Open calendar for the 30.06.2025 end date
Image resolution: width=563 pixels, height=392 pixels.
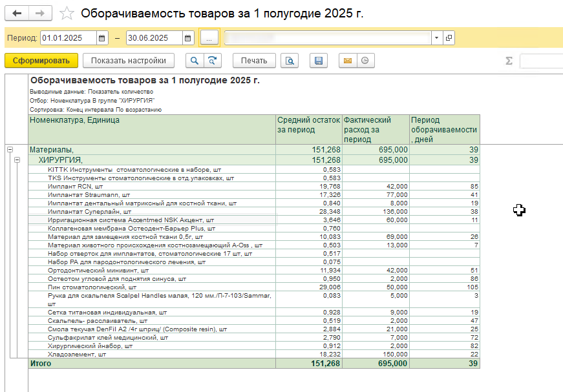188,37
